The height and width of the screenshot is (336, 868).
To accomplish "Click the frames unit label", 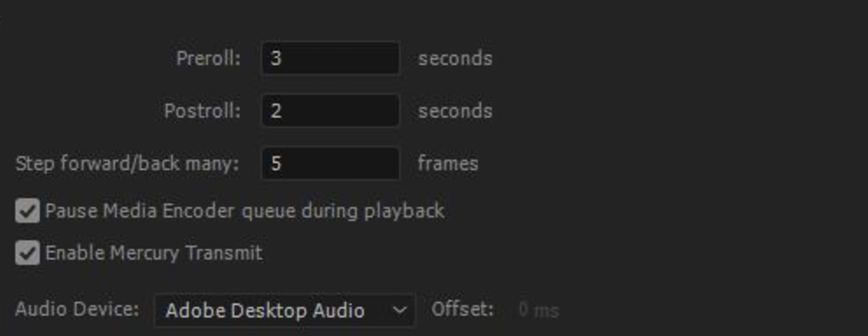I will click(x=448, y=163).
